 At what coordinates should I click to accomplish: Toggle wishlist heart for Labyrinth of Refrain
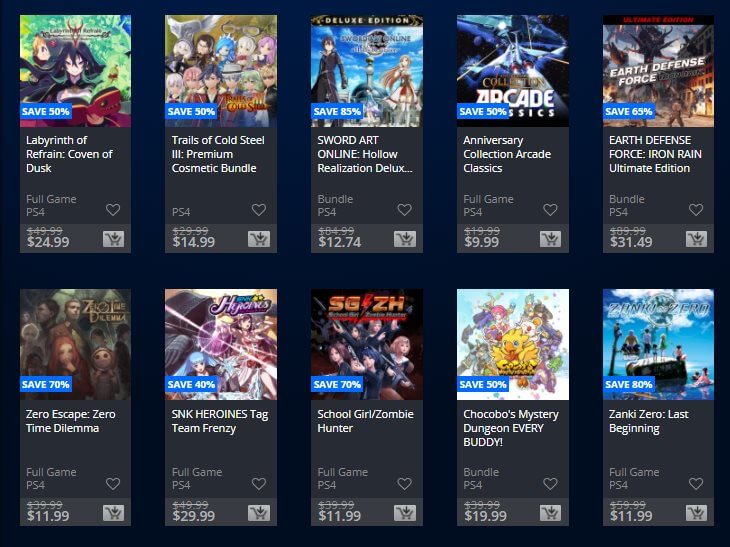point(113,210)
